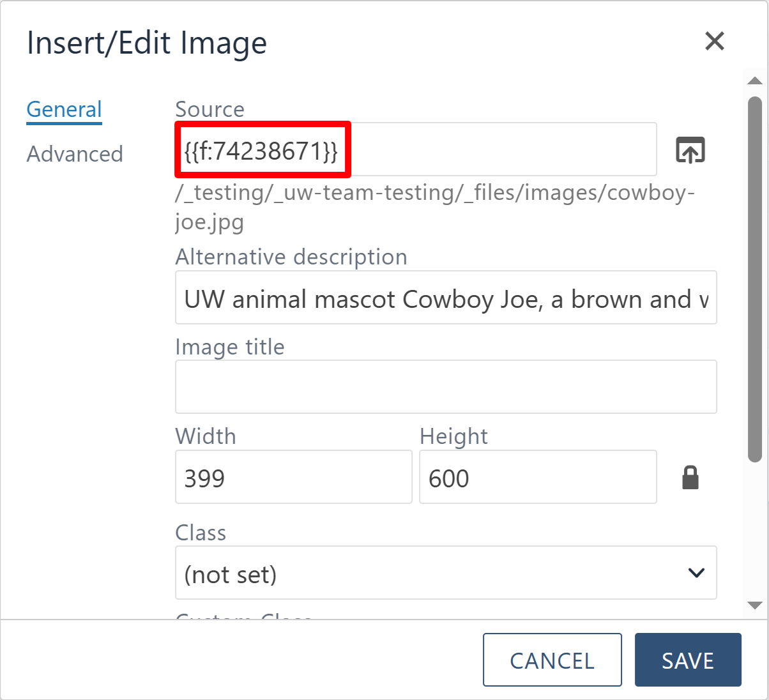Click the empty Image title field
Image resolution: width=769 pixels, height=700 pixels.
pyautogui.click(x=446, y=386)
